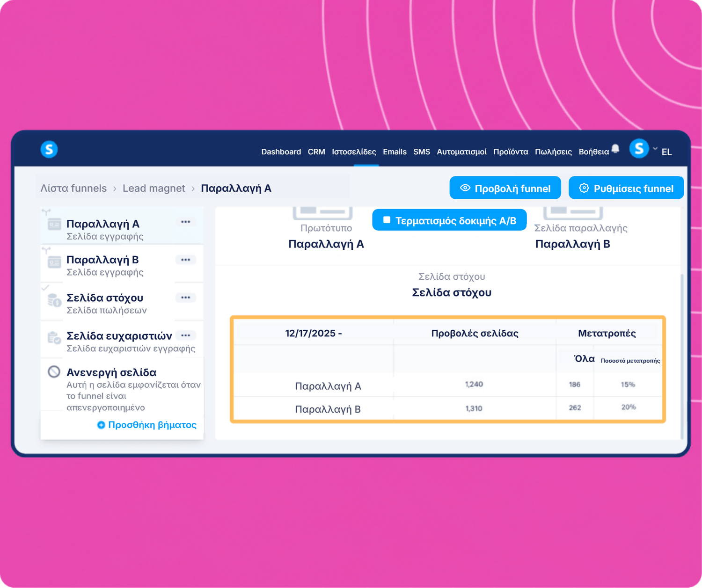
Task: Select the Παραλλαγή Α step in sidebar
Action: tap(122, 225)
